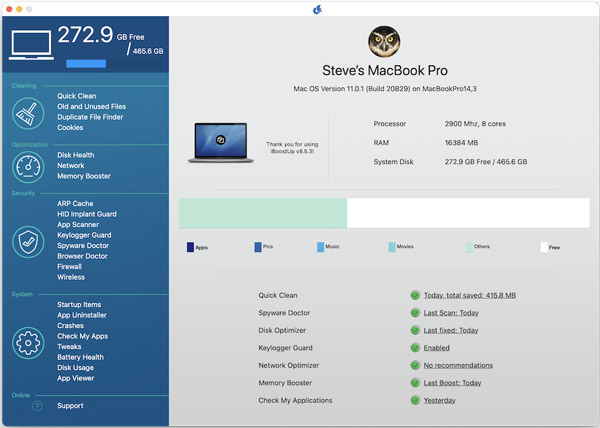The width and height of the screenshot is (600, 428).
Task: Click green check beside Enabled status
Action: (415, 348)
